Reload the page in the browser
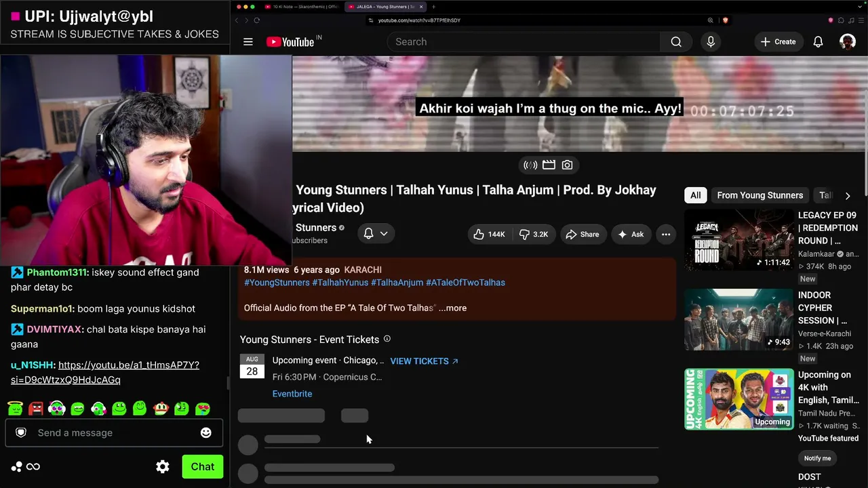The height and width of the screenshot is (488, 868). 257,20
